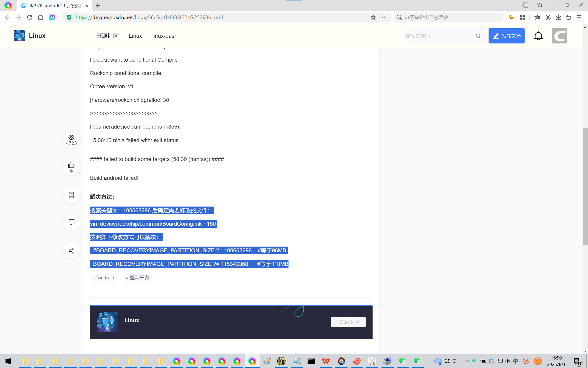The height and width of the screenshot is (368, 588).
Task: Click the vim BoardConfig.mk command line
Action: point(153,224)
